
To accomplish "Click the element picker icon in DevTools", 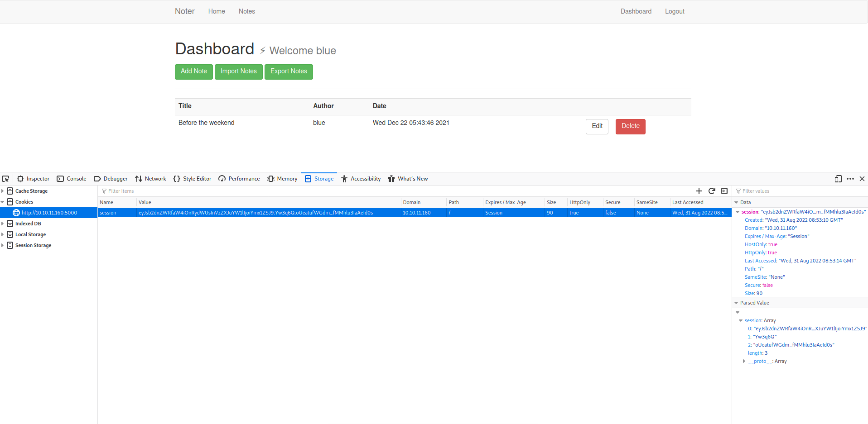I will tap(5, 179).
